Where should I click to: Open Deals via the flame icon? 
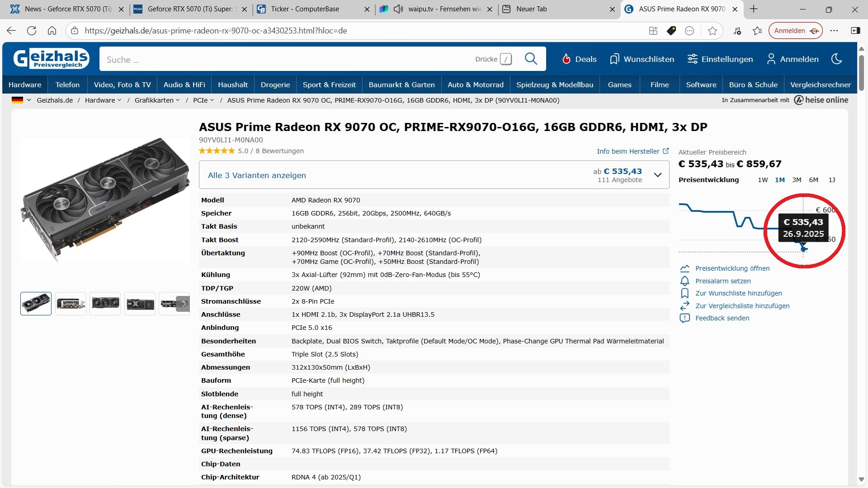click(x=566, y=59)
